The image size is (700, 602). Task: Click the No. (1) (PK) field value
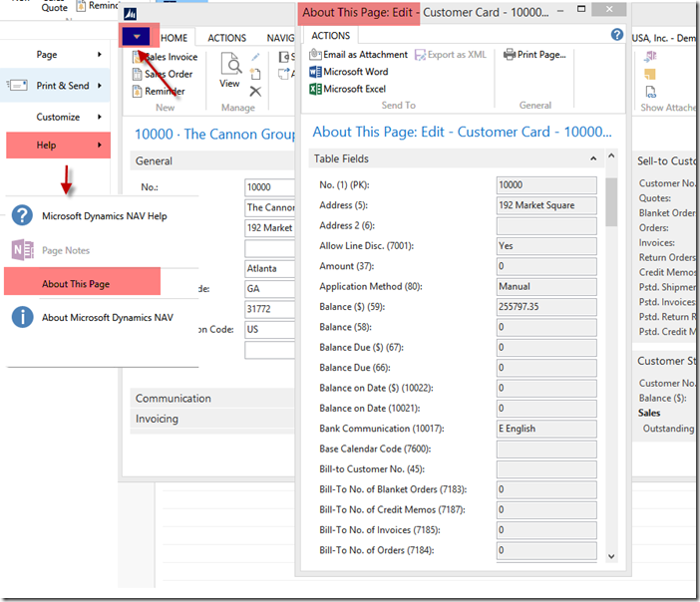pyautogui.click(x=546, y=185)
